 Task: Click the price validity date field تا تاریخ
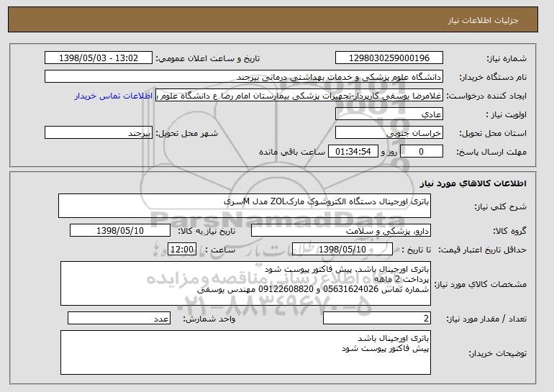tap(342, 250)
